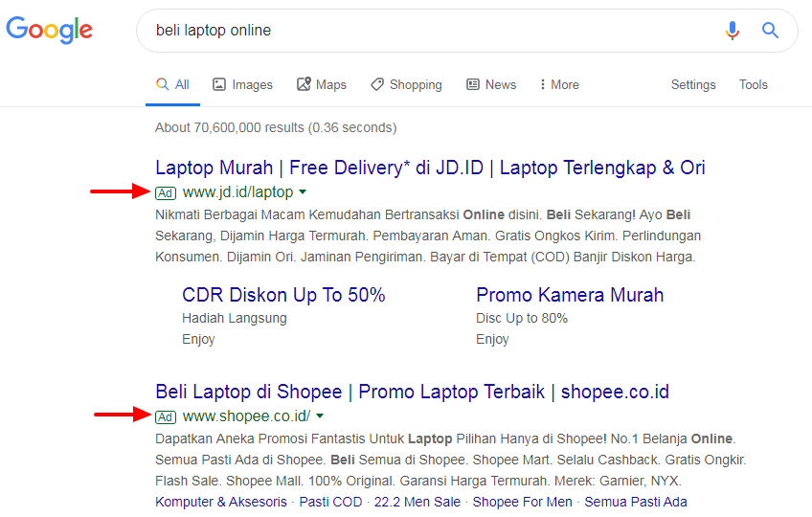The height and width of the screenshot is (517, 812).
Task: Open the Laptop Murah JD.ID ad link
Action: pos(430,168)
